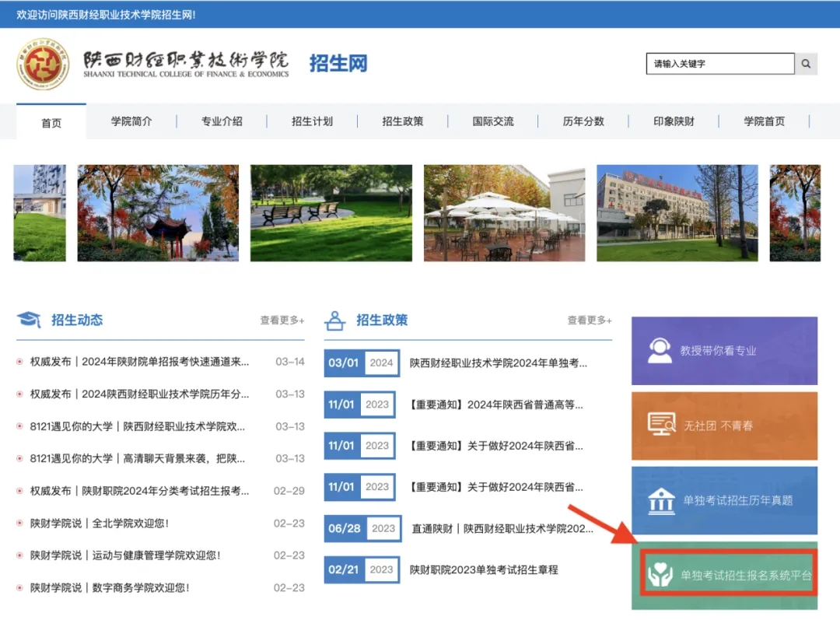Expand 查看更多+ under 招生动态

point(282,321)
